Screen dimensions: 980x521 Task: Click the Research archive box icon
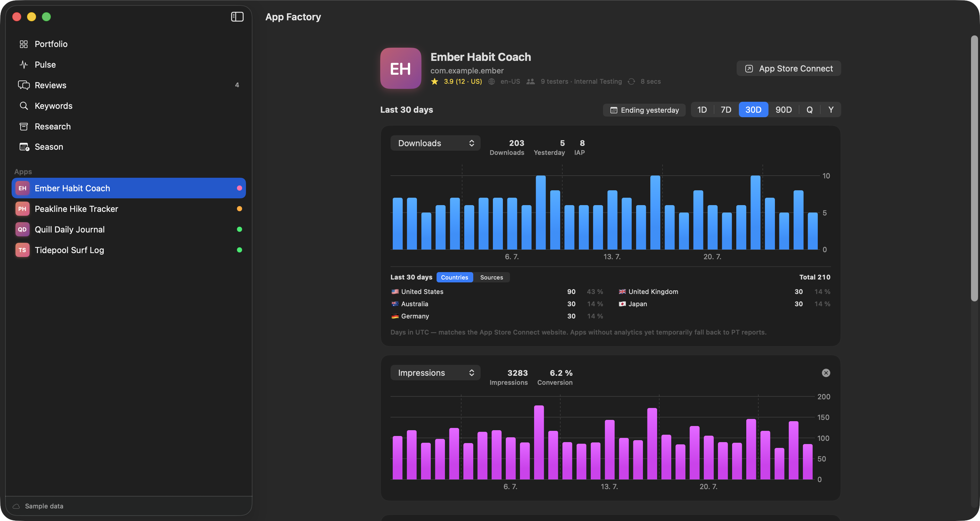[24, 126]
